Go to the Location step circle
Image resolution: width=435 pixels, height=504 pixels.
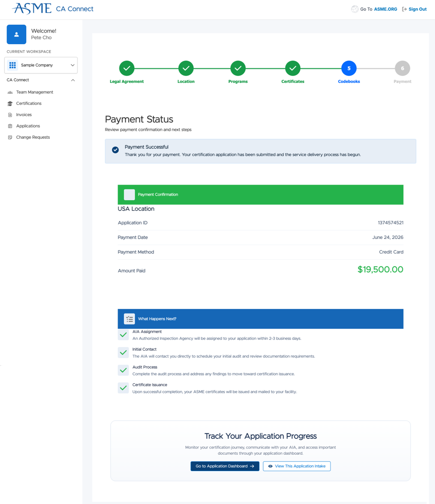pos(186,69)
